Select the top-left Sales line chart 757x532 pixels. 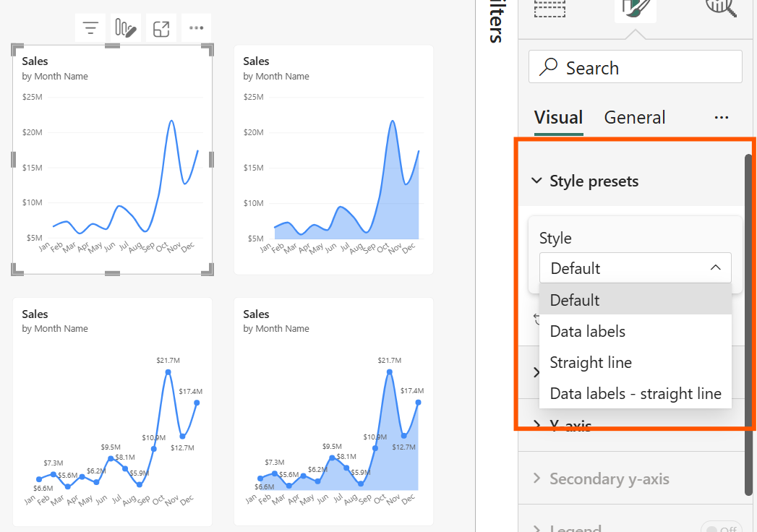(113, 159)
